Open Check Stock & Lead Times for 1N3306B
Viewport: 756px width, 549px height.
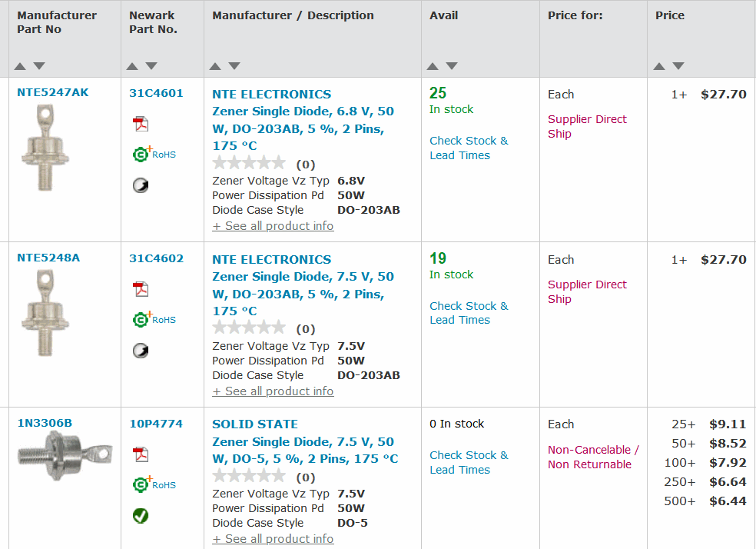point(469,462)
